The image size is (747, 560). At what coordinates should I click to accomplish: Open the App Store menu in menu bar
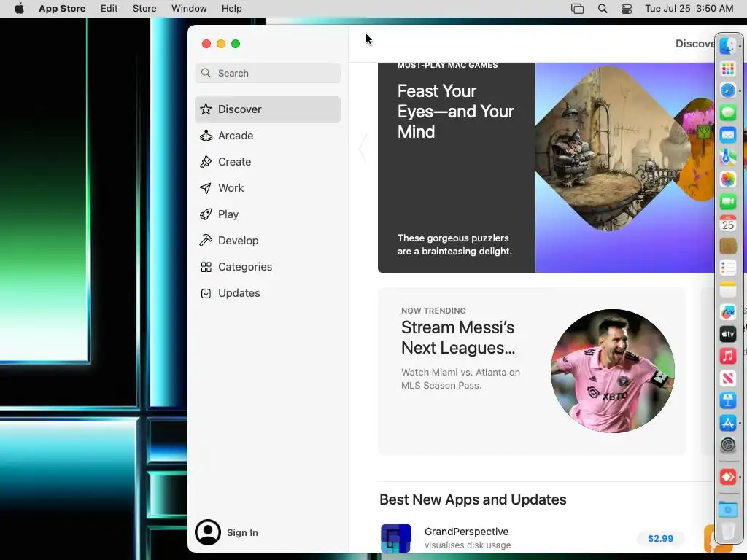62,8
